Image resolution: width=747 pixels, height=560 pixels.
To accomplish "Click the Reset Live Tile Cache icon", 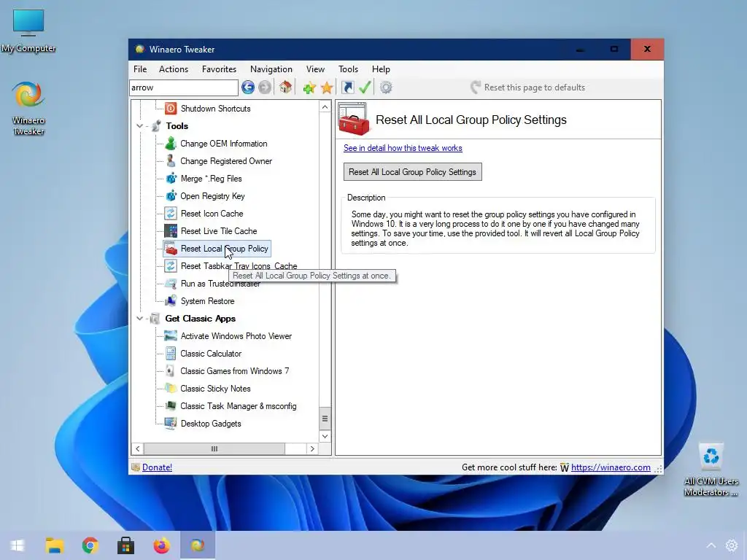I will click(x=171, y=231).
